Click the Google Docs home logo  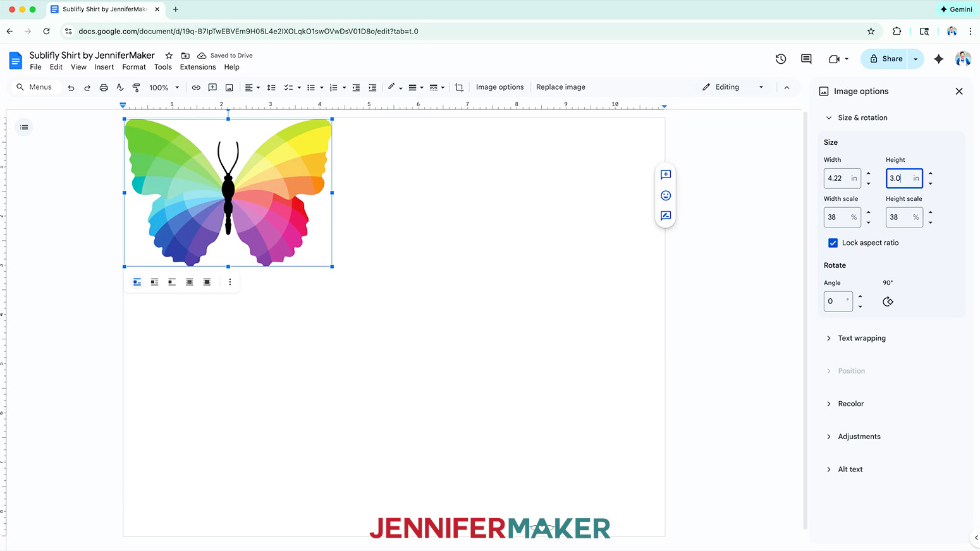pyautogui.click(x=15, y=61)
